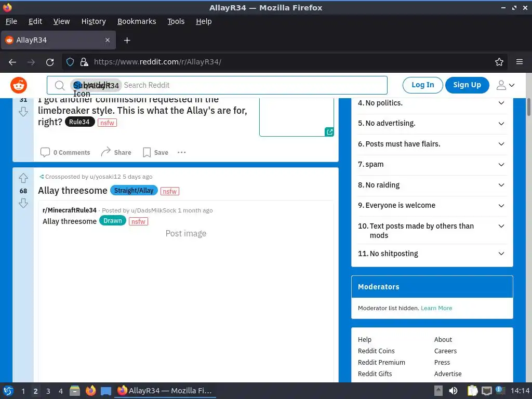Screen dimensions: 532x399
Task: Click the search magnifier icon in Reddit search
Action: 60,86
